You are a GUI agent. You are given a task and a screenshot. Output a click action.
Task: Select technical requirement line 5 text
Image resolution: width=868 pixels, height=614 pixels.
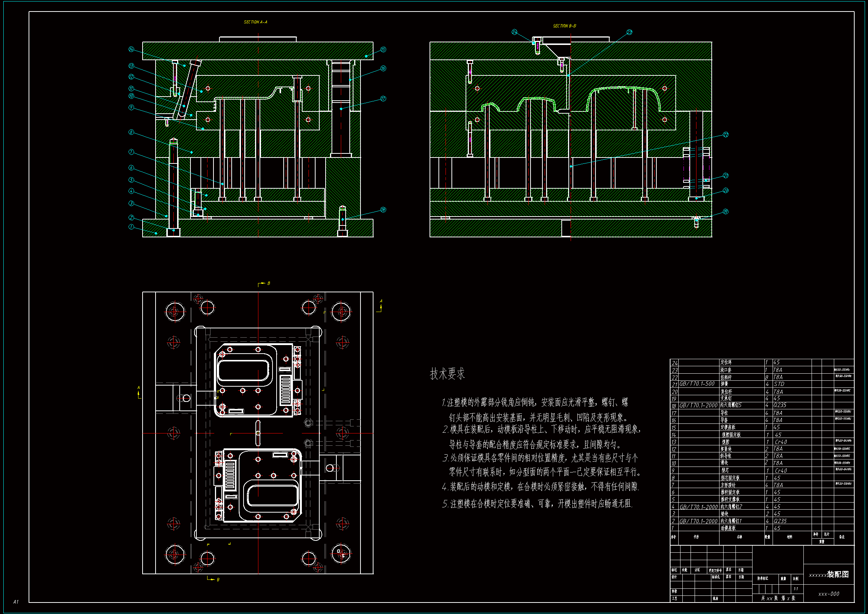pyautogui.click(x=537, y=504)
